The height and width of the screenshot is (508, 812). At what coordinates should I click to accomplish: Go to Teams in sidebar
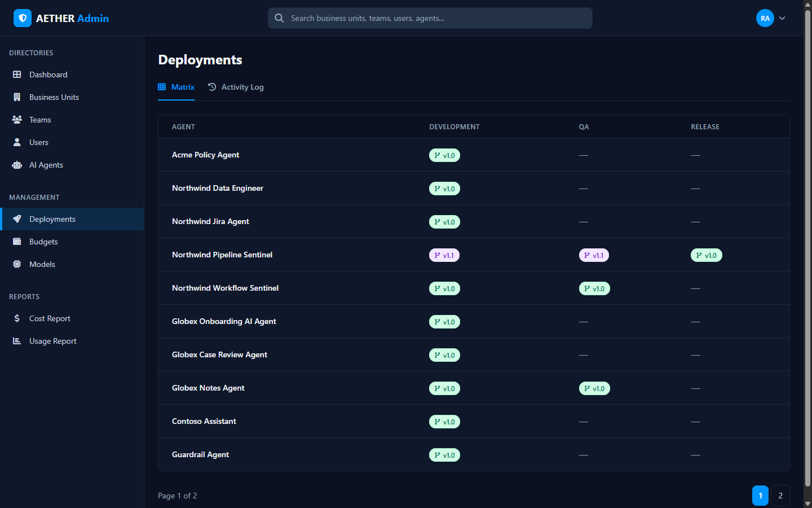point(72,120)
